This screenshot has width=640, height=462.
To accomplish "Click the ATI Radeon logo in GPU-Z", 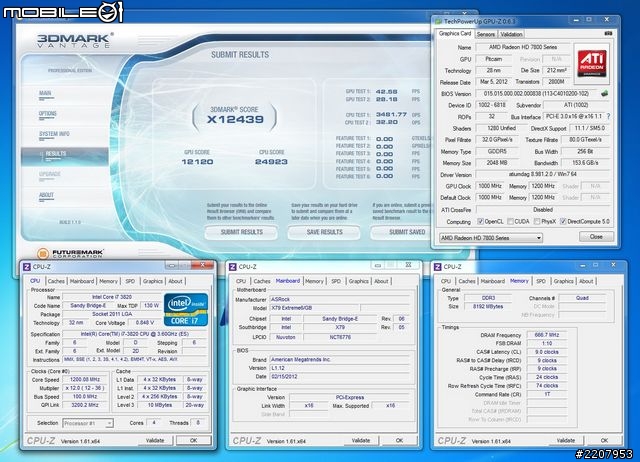I will click(x=592, y=63).
